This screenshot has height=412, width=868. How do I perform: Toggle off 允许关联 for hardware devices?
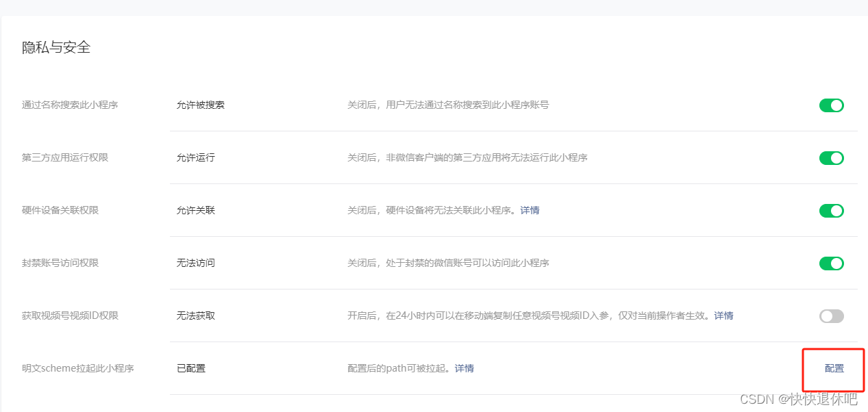(831, 211)
